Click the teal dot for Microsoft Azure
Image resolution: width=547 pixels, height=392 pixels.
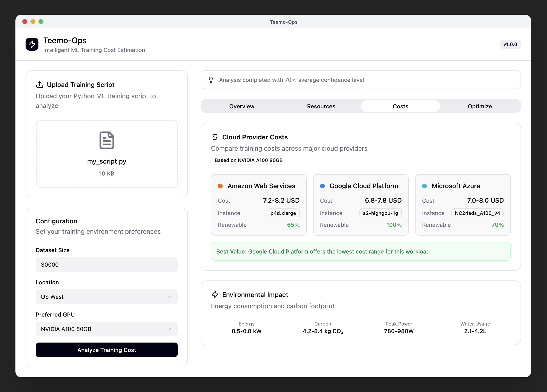[x=424, y=186]
